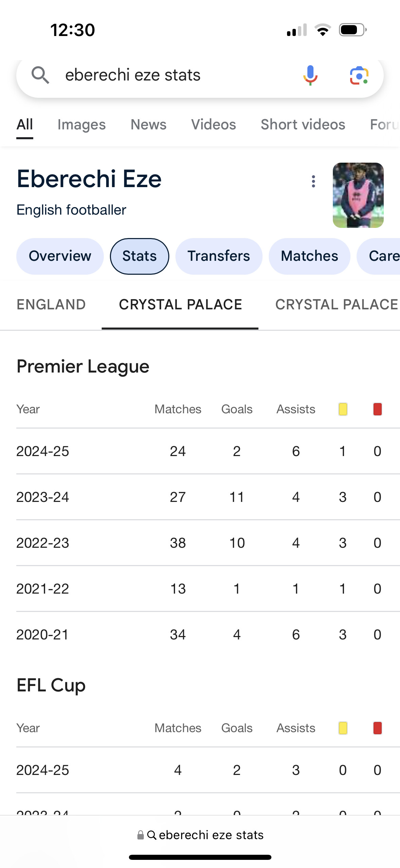
Task: Select the Overview chip
Action: pyautogui.click(x=60, y=256)
